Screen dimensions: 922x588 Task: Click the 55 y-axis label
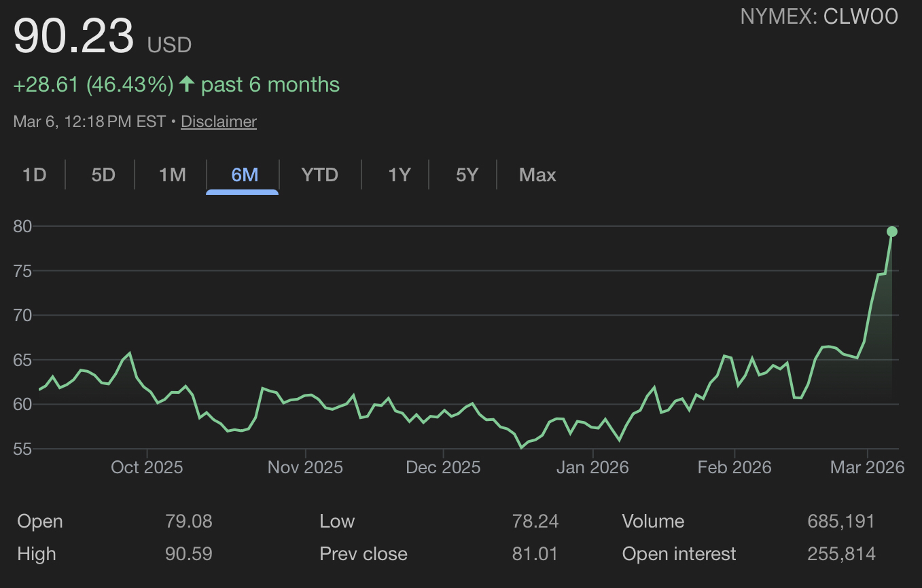[x=22, y=449]
